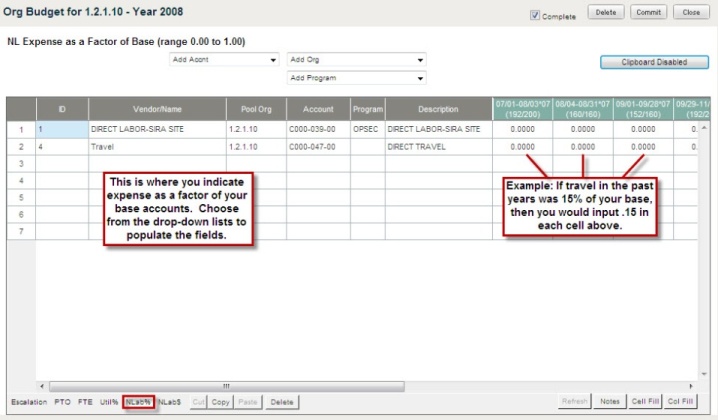Click the Copy button in bottom toolbar

coord(220,402)
